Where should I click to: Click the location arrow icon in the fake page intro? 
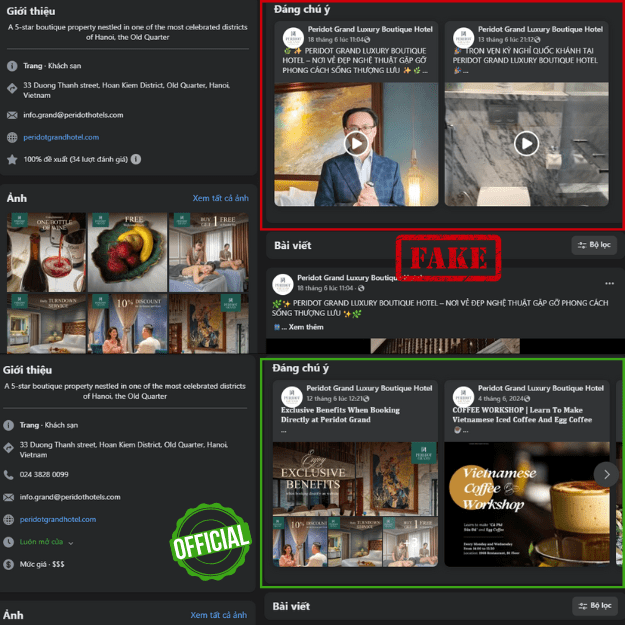tap(12, 88)
